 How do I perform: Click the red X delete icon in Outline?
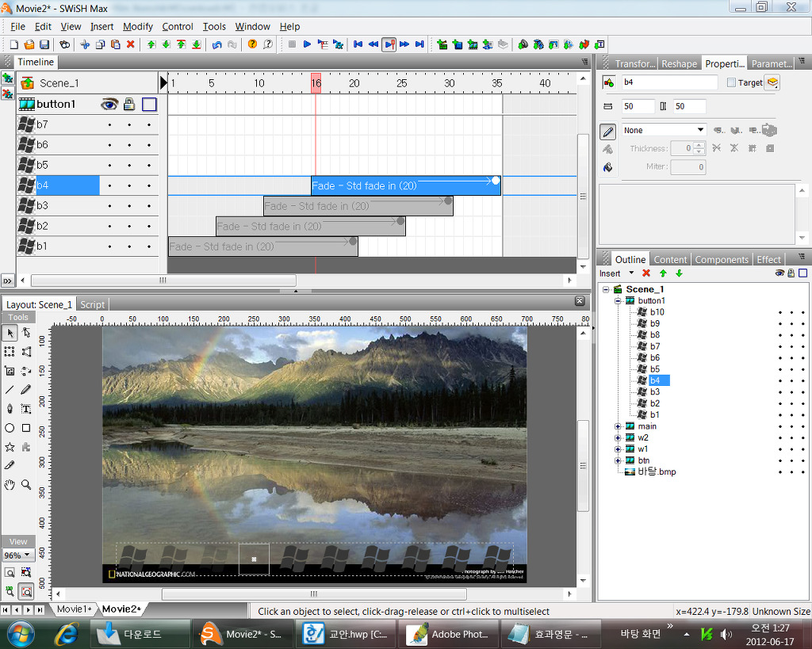646,273
